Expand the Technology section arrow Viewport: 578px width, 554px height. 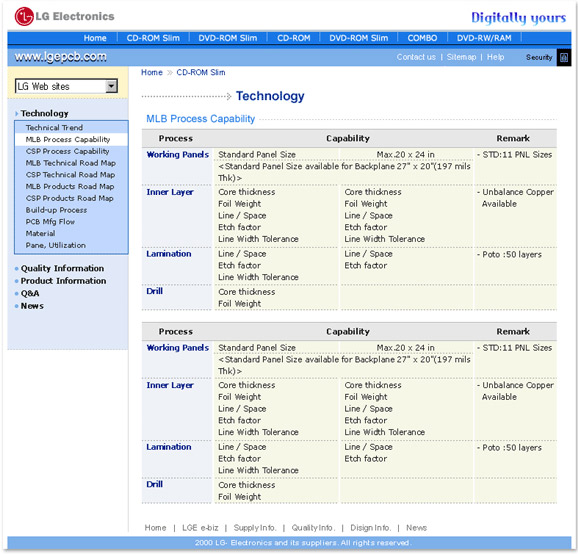pos(16,114)
